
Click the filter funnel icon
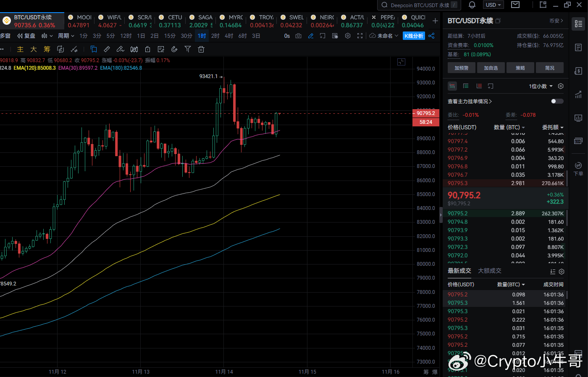188,49
